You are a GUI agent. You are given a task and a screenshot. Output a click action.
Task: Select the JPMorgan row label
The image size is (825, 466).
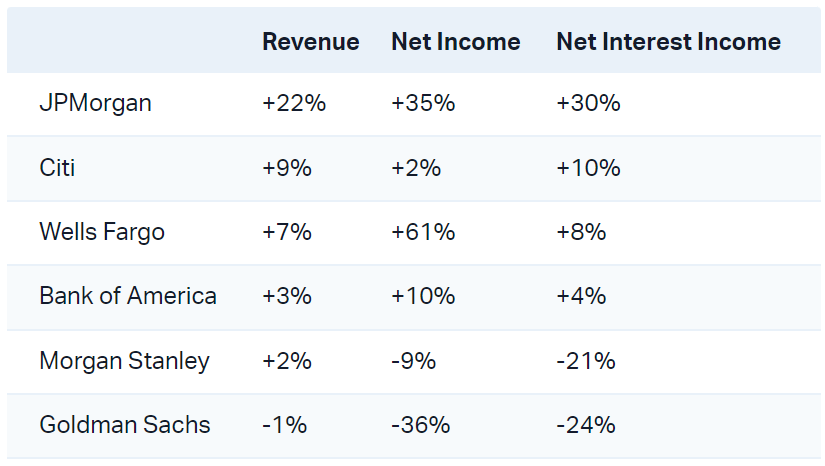(x=95, y=103)
